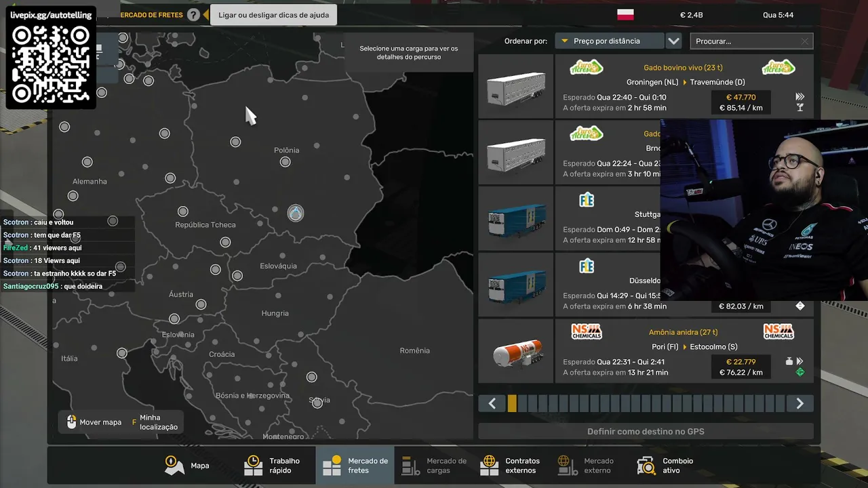This screenshot has height=488, width=868.
Task: Select the 'Gado bovino vivo (23 t)' job title
Action: pyautogui.click(x=683, y=67)
